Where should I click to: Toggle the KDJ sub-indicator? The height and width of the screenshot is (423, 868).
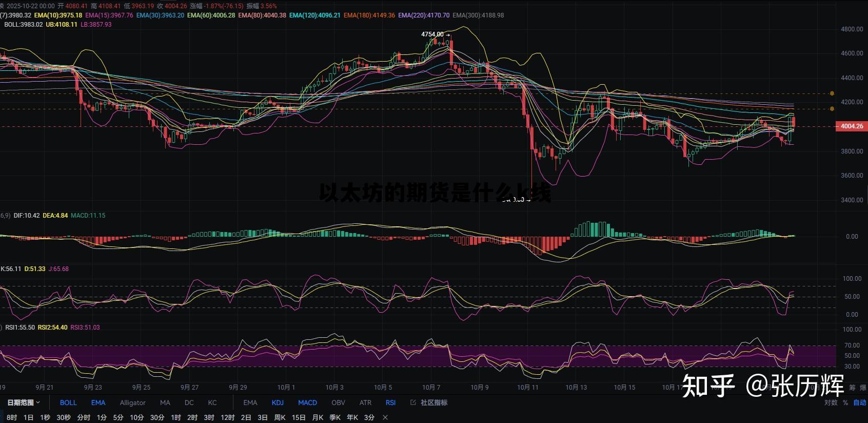(278, 403)
